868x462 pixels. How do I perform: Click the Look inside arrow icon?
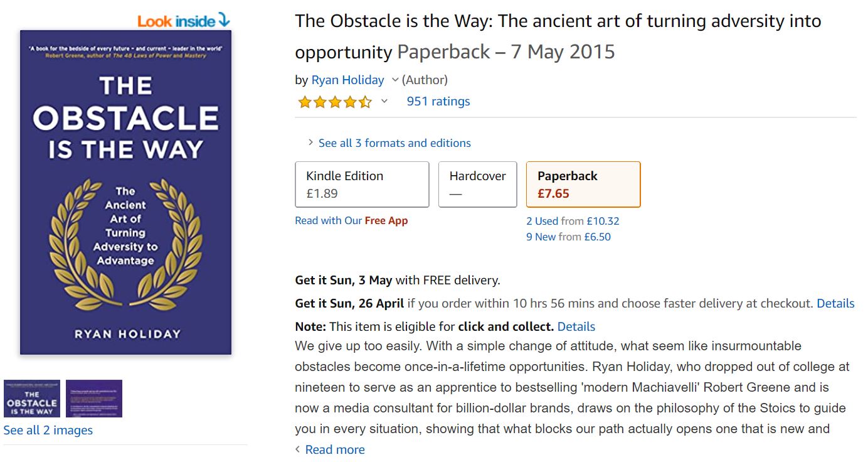click(x=225, y=19)
